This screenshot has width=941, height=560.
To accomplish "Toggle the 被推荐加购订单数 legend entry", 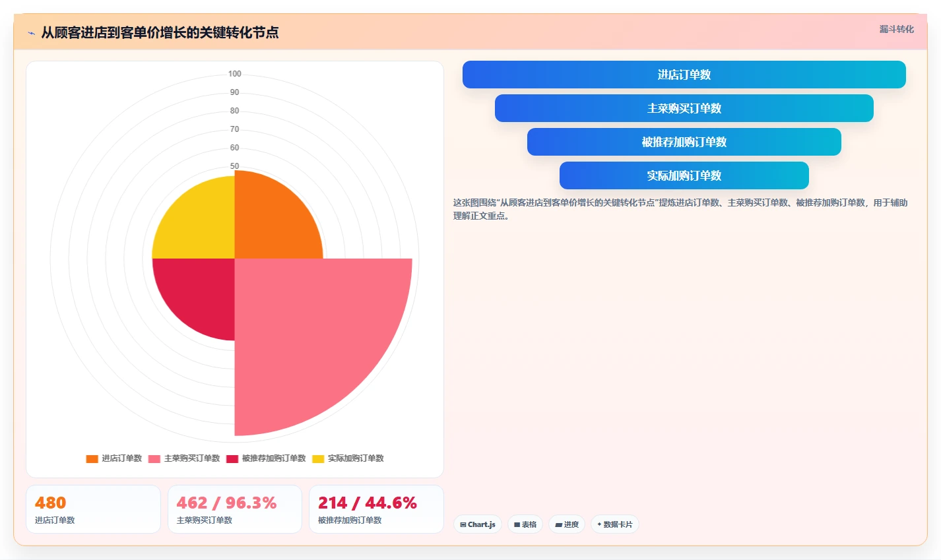I will (266, 458).
